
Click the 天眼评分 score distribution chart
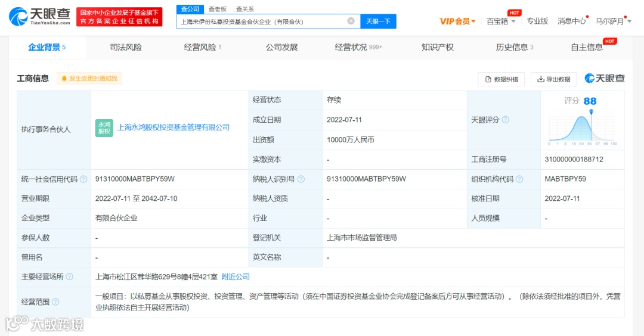click(583, 128)
